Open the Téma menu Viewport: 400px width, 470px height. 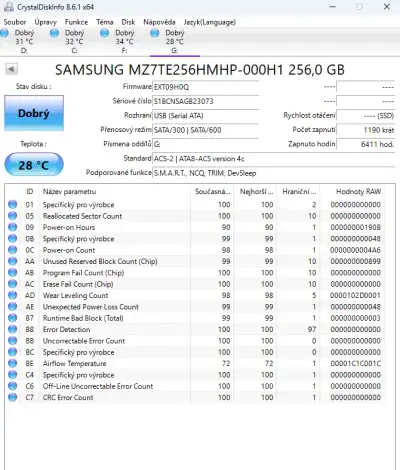pyautogui.click(x=105, y=22)
